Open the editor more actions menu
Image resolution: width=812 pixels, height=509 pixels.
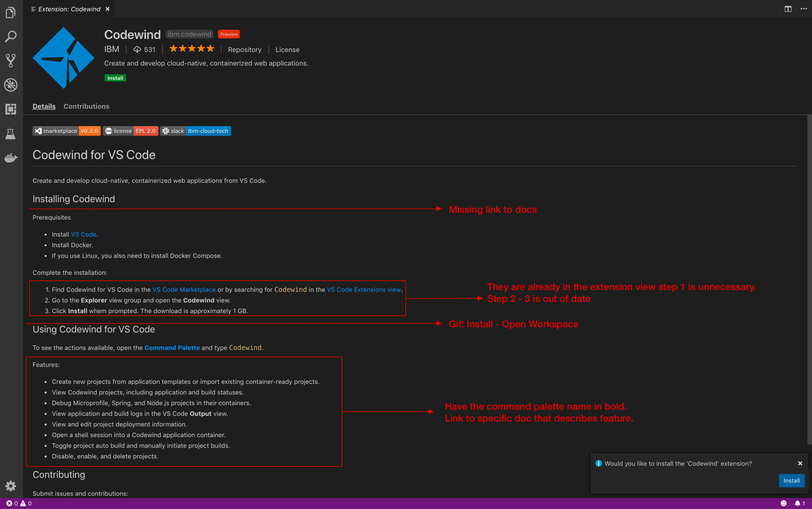(804, 8)
